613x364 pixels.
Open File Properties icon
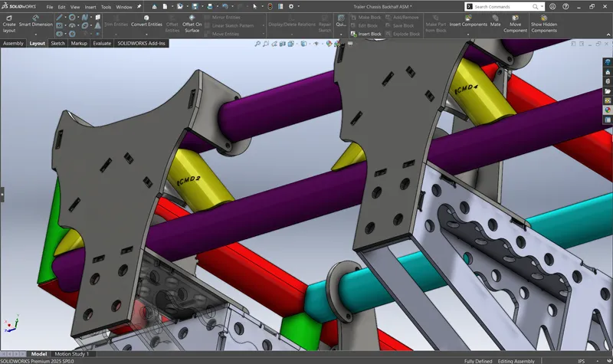click(x=280, y=7)
